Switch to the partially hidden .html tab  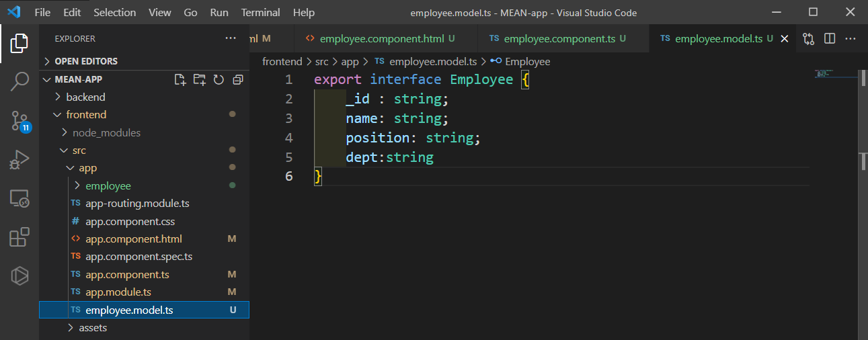[x=271, y=39]
